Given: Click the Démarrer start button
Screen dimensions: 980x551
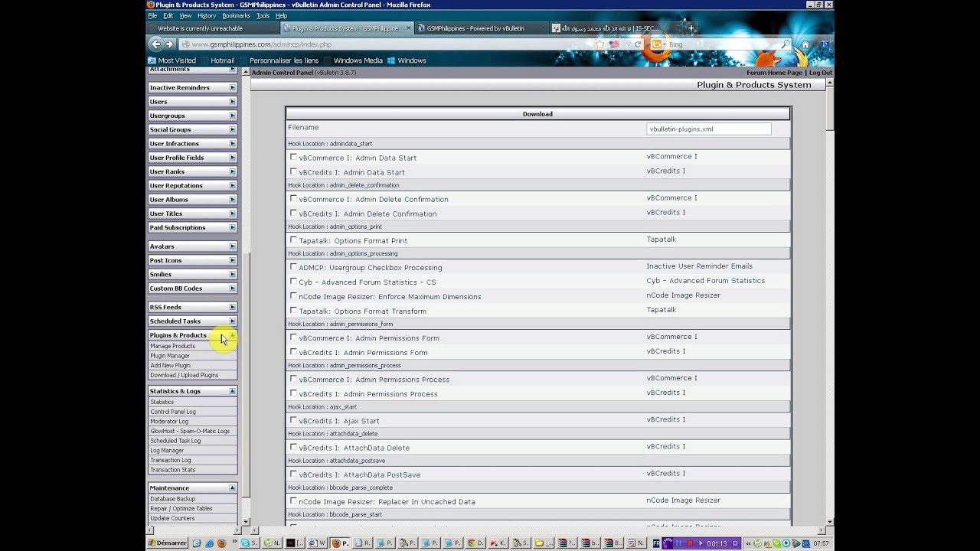Looking at the screenshot, I should 167,543.
